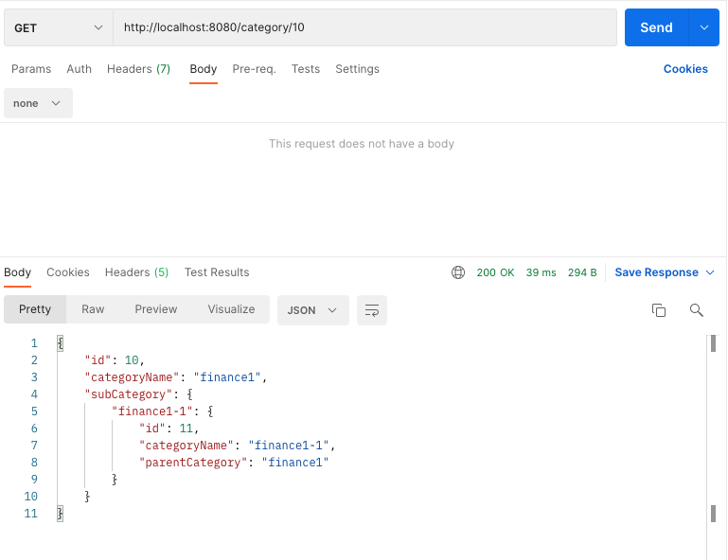The width and height of the screenshot is (728, 560).
Task: Click the "finance1-1" value on line 7
Action: [289, 446]
